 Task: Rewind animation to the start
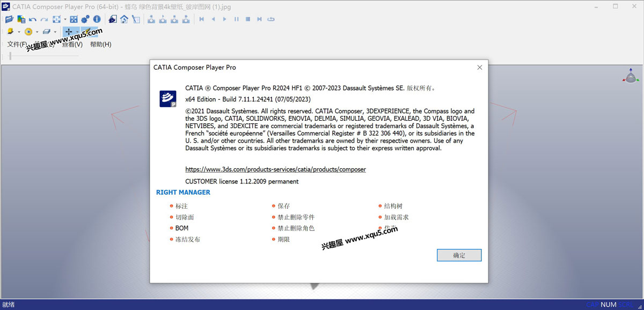[x=202, y=19]
